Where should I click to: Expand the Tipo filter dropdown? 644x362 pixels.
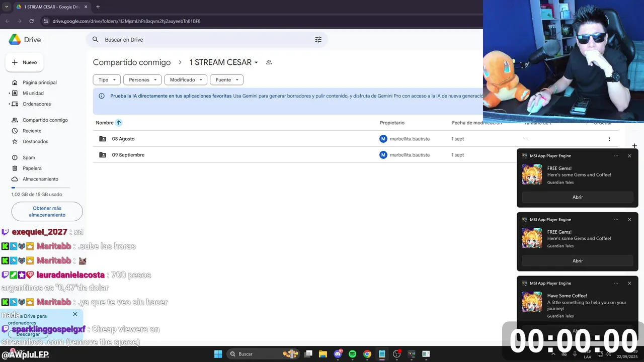click(107, 80)
